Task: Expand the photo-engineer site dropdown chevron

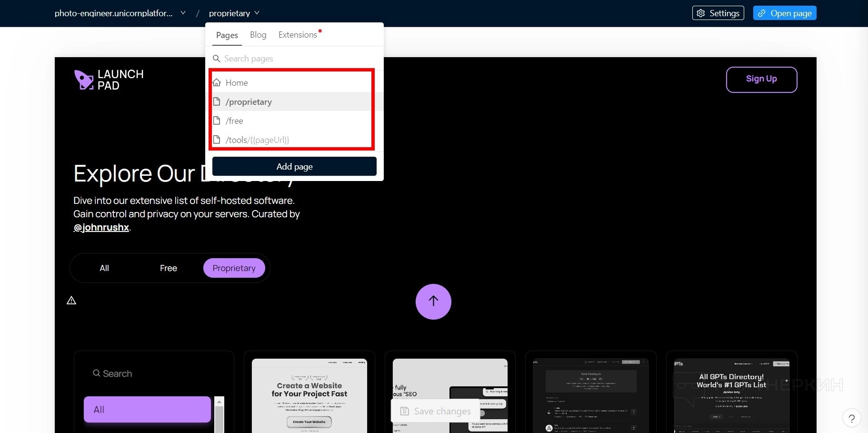Action: tap(183, 13)
